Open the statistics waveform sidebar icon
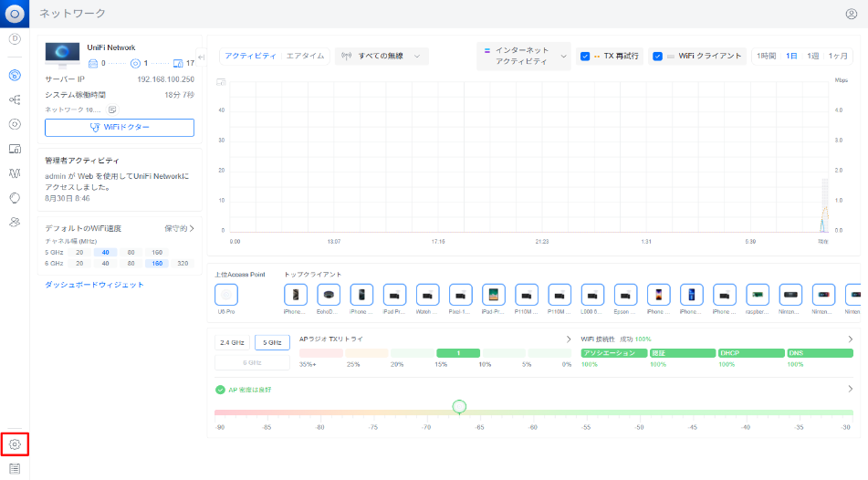Viewport: 868px width, 480px height. (x=15, y=173)
